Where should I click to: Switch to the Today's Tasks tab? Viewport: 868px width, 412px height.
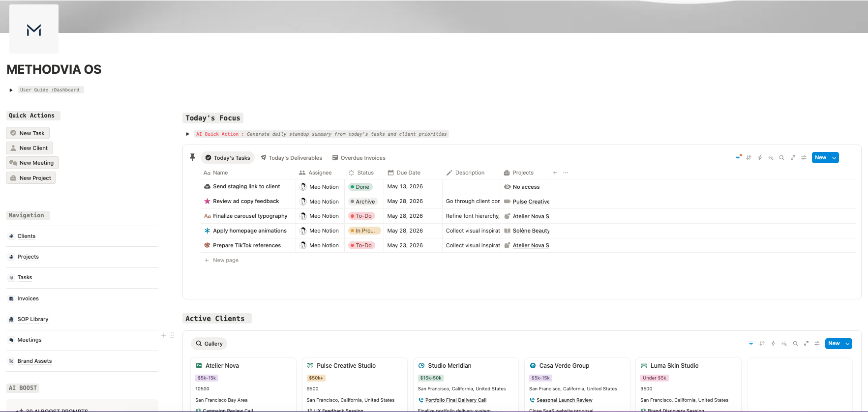tap(228, 158)
